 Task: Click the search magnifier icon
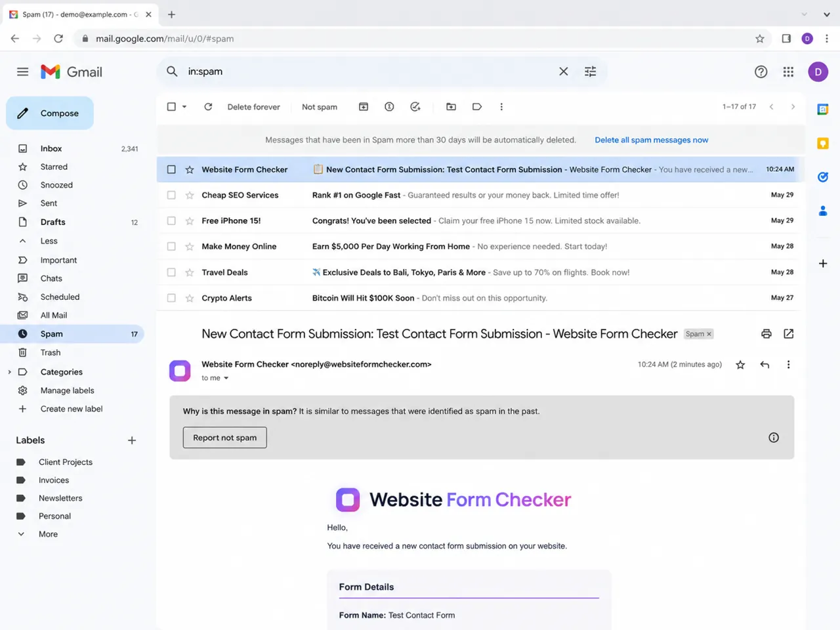[172, 72]
